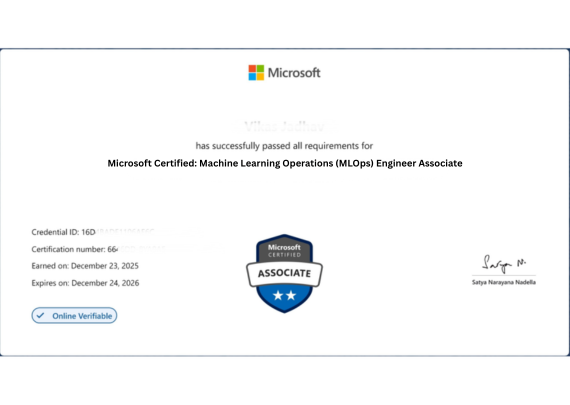Image resolution: width=570 pixels, height=405 pixels.
Task: Click the two stars on the badge
Action: [284, 295]
